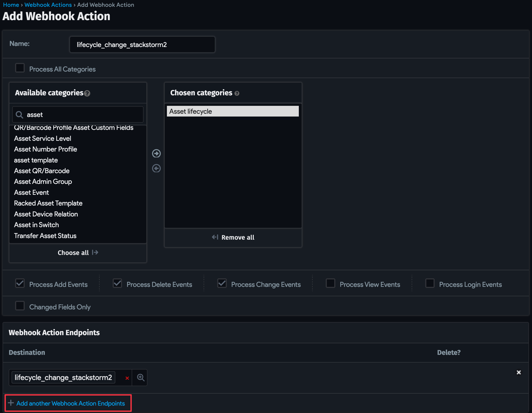Click the search magnifier in Available categories

19,114
